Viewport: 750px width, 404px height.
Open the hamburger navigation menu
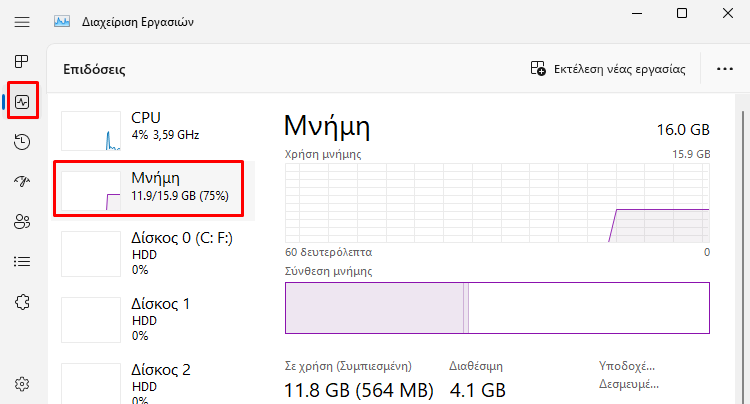pyautogui.click(x=22, y=22)
